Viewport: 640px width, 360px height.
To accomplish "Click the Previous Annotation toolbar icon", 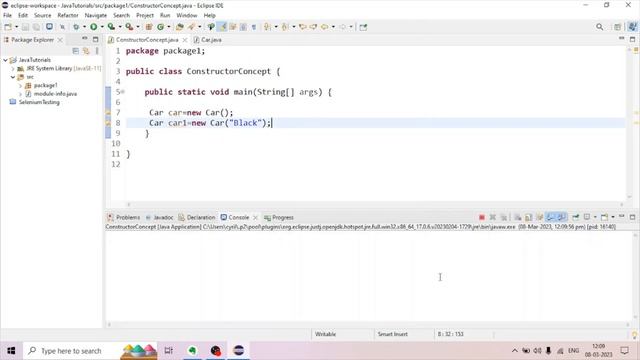I will (x=285, y=27).
